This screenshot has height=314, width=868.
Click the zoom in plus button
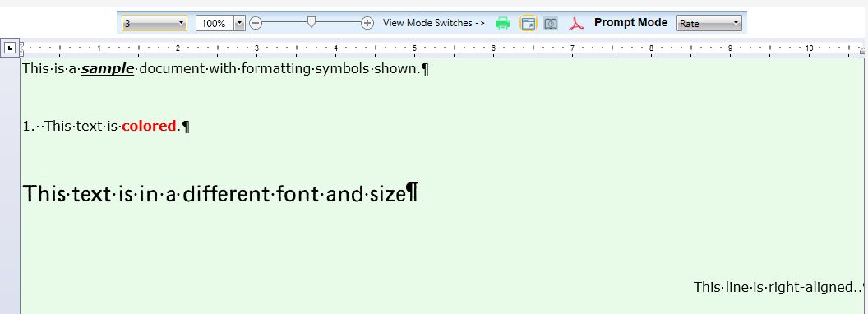pyautogui.click(x=367, y=23)
